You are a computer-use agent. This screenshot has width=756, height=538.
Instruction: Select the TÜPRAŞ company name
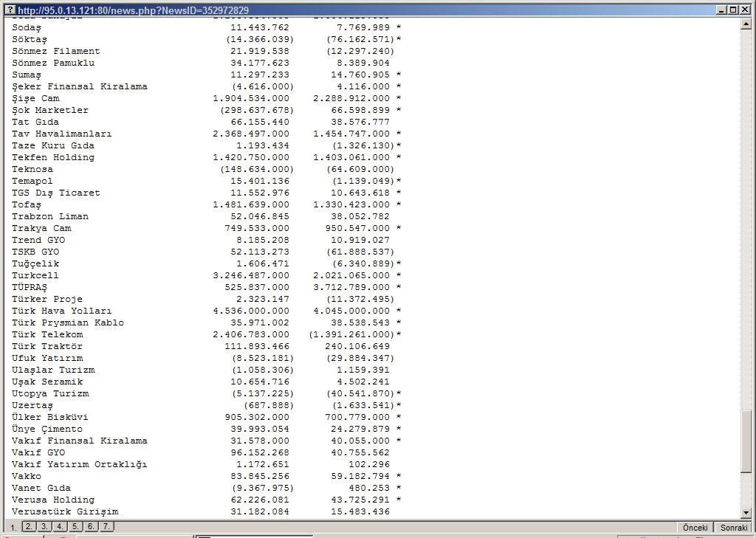[x=30, y=287]
